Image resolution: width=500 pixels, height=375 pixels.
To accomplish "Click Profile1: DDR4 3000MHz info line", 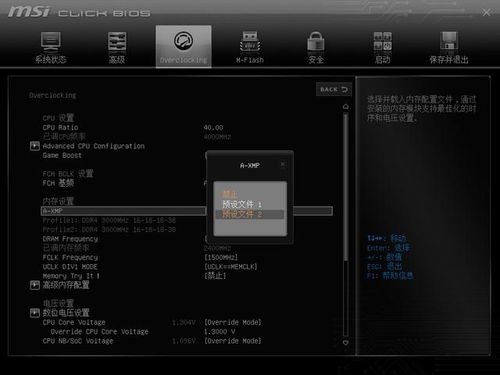I will 109,220.
